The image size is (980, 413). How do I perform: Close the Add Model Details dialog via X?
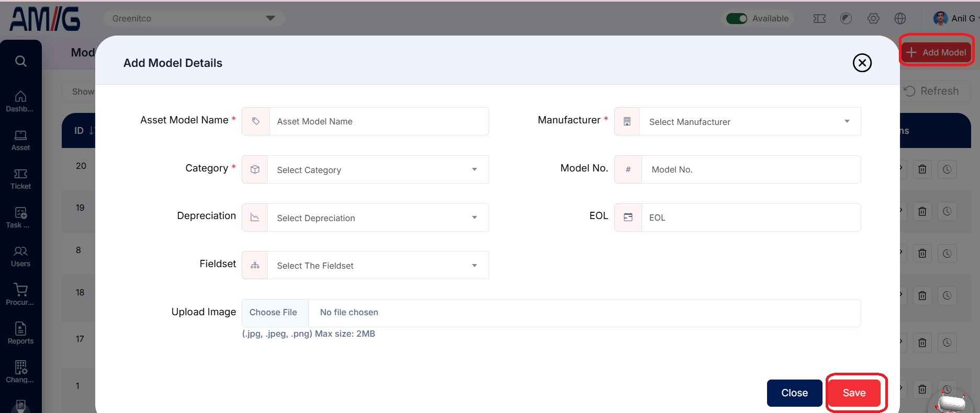[x=862, y=63]
